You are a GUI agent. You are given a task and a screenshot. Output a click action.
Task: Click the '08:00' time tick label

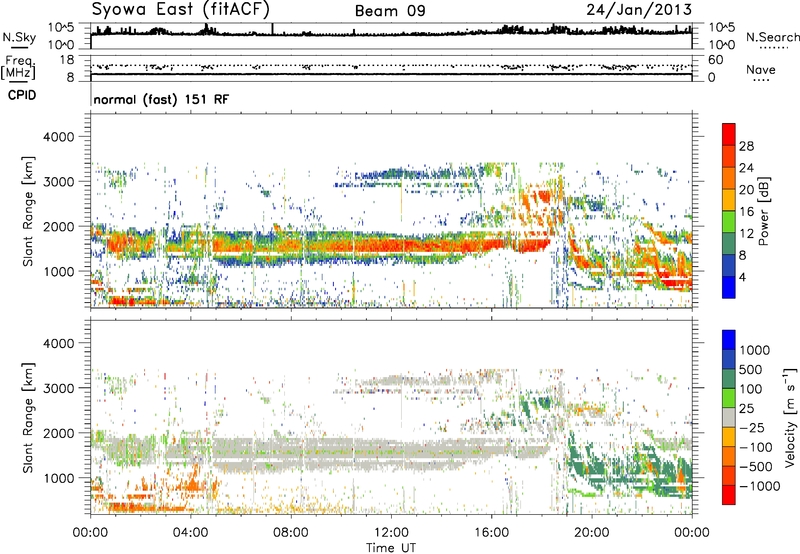[291, 533]
